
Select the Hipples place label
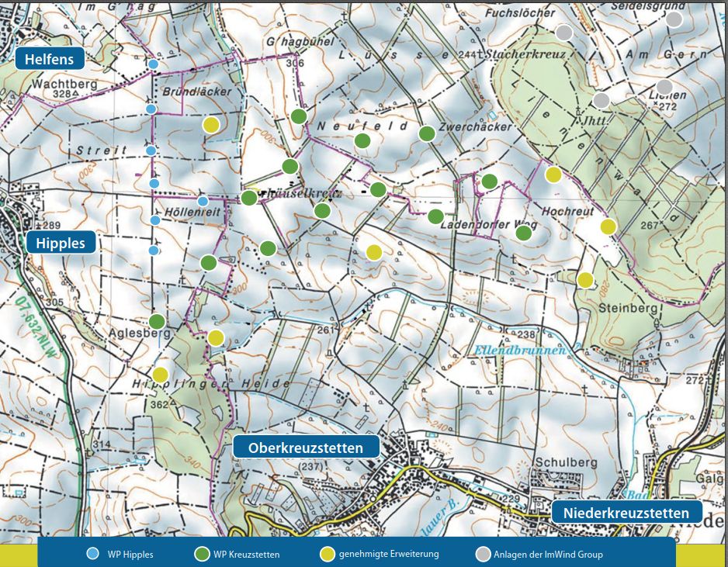click(x=61, y=243)
